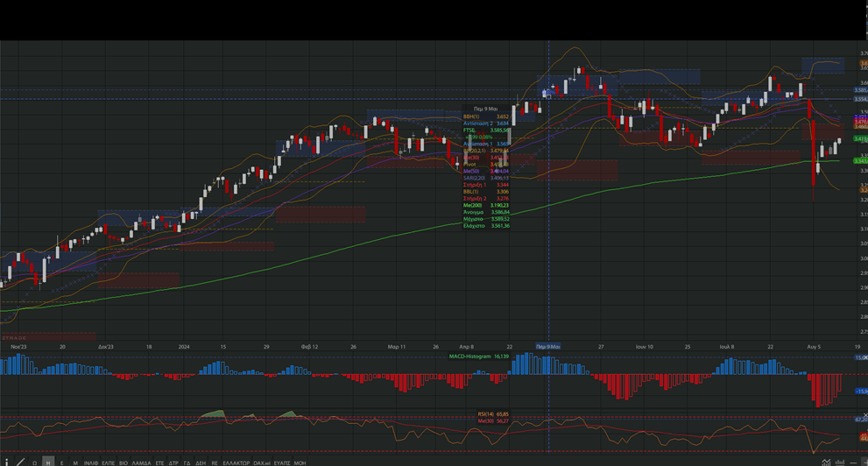Click the Αντίσταση 1 row in tooltip

point(486,144)
